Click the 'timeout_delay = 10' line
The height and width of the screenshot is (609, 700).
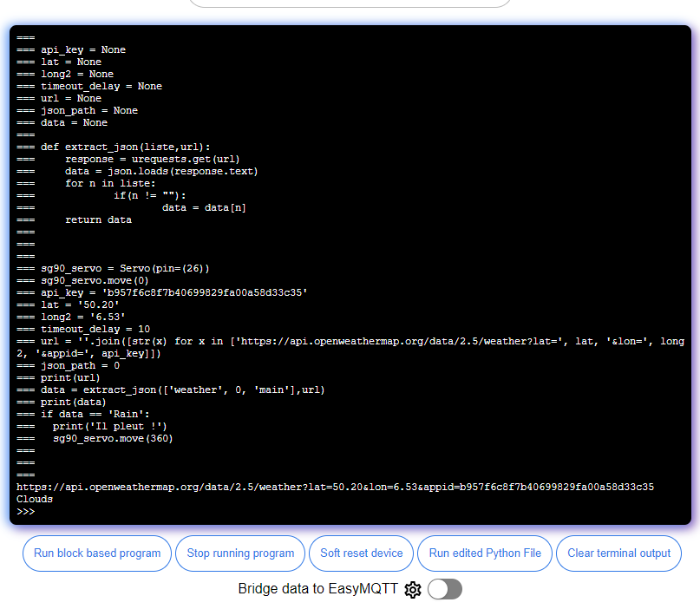(x=95, y=330)
